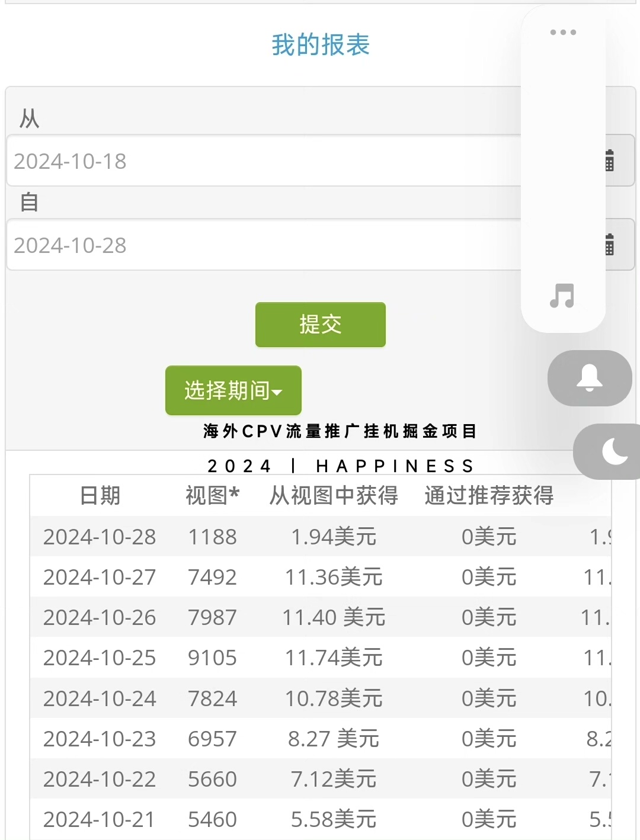Click the views value 7492
Image resolution: width=640 pixels, height=840 pixels.
[212, 577]
